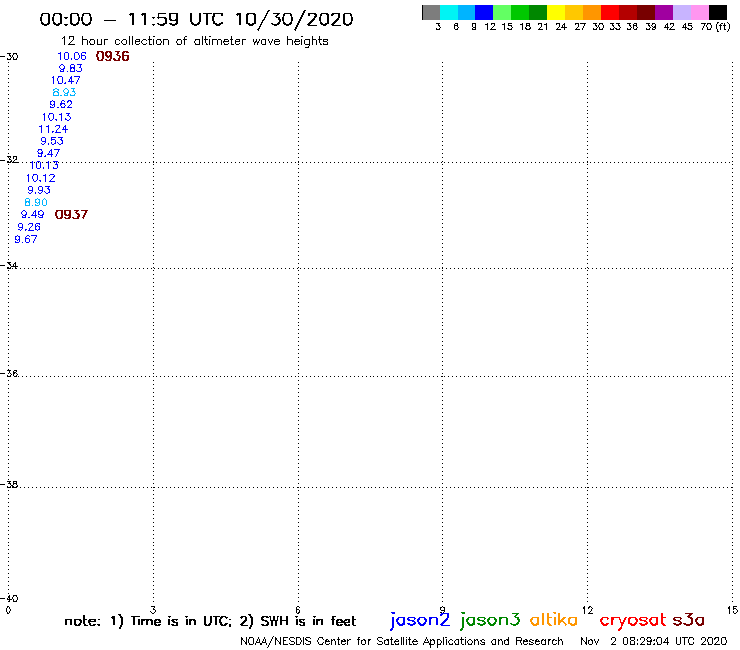Click the cyan swatch in the color scale

[449, 12]
